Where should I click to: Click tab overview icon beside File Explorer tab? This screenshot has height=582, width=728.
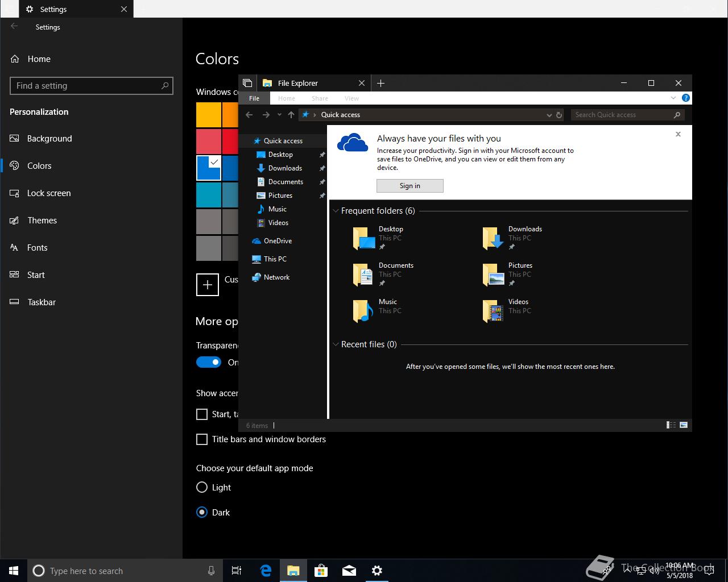click(x=247, y=83)
